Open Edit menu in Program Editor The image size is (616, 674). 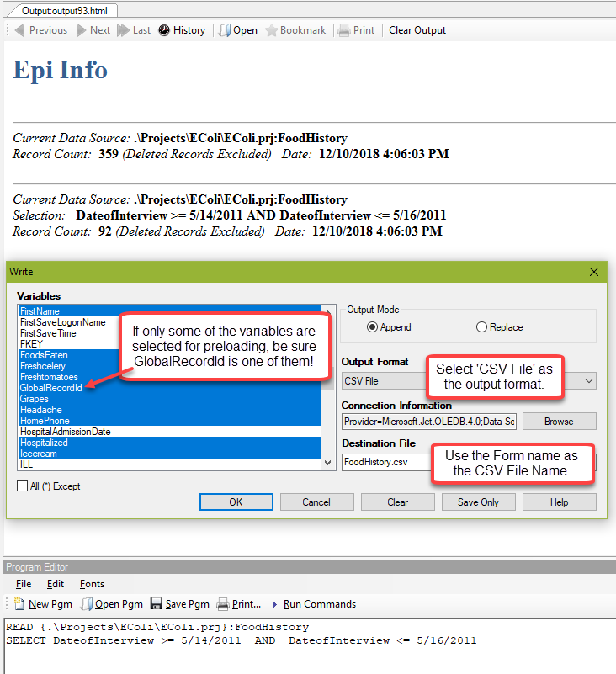pyautogui.click(x=56, y=584)
